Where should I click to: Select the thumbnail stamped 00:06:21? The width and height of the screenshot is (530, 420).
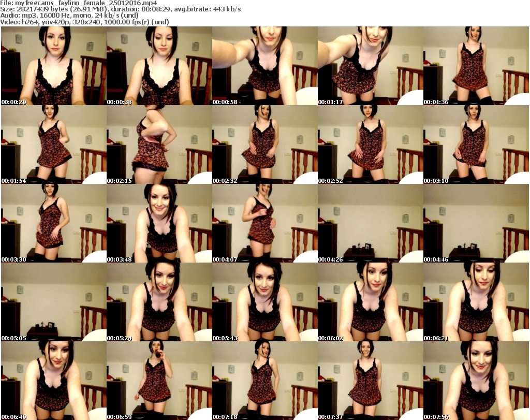[x=476, y=302]
